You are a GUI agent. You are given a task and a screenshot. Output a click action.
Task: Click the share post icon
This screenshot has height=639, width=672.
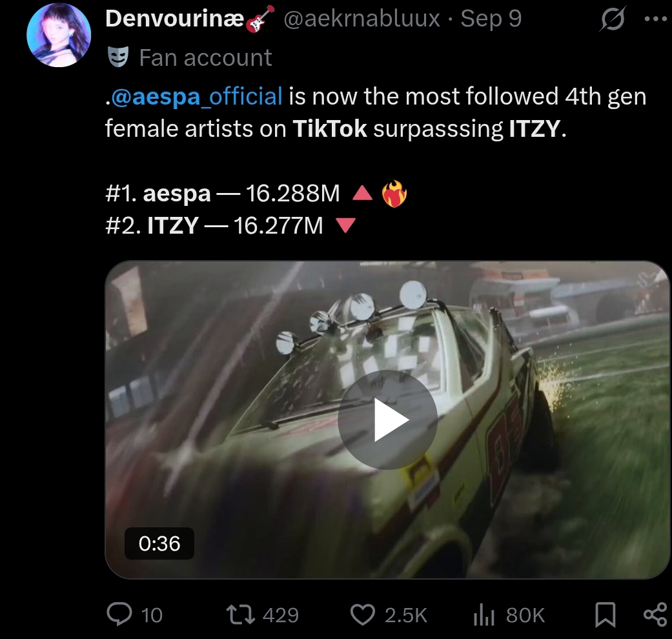(656, 614)
